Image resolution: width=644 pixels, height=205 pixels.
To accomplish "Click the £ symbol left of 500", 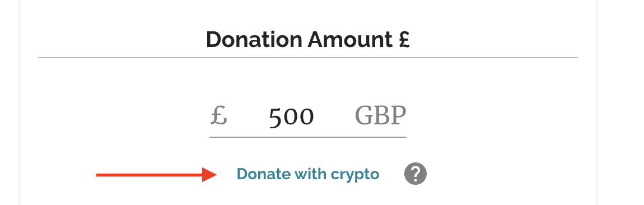I will point(219,115).
